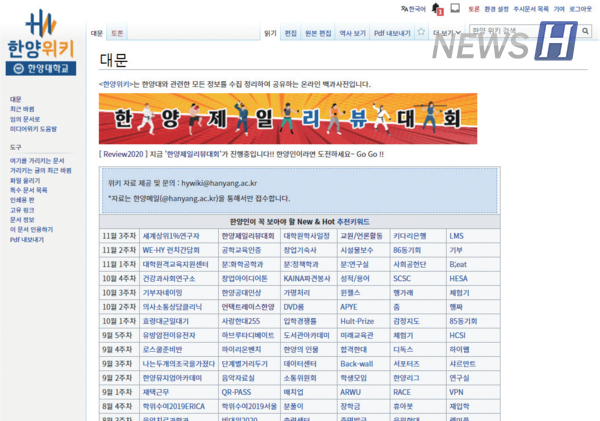Open 이 문서 인용하기 in the sidebar

[31, 230]
